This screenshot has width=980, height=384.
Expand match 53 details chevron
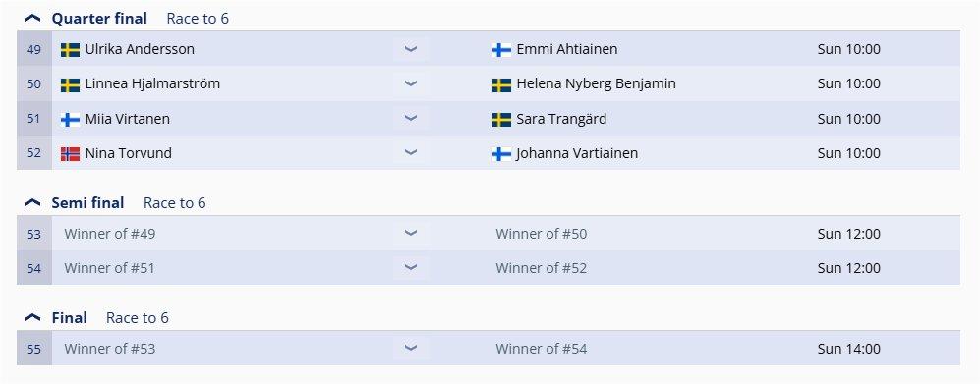coord(411,234)
